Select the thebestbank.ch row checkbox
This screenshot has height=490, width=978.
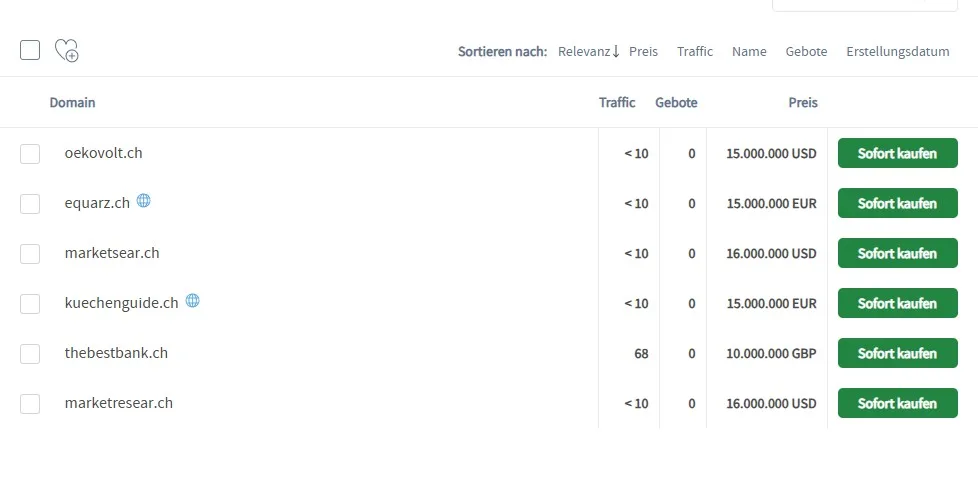click(30, 354)
